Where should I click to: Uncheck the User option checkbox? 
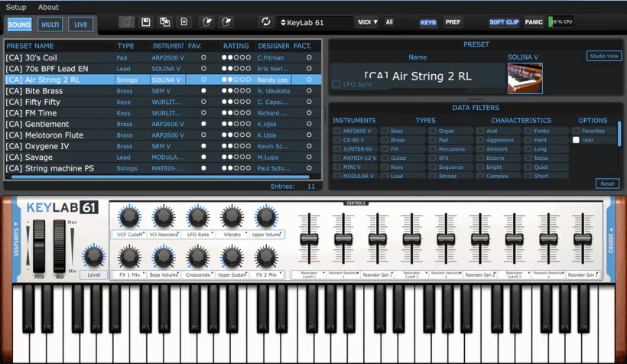(x=576, y=140)
